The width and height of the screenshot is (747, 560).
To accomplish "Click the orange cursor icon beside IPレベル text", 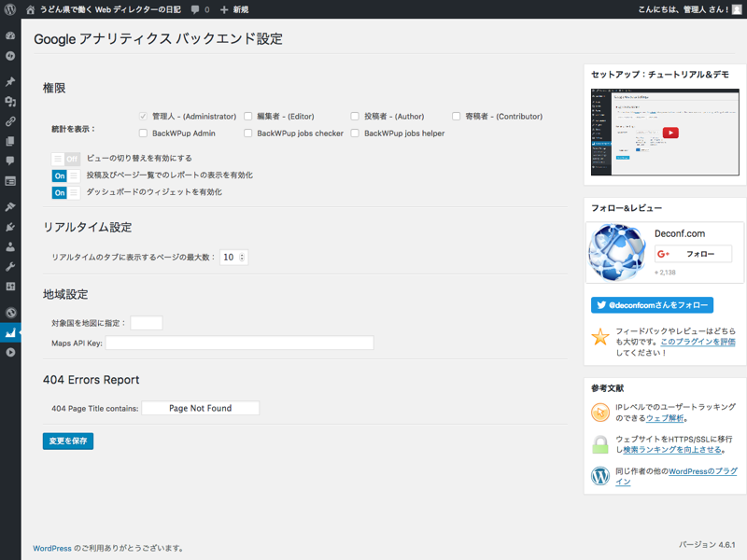I will tap(600, 413).
